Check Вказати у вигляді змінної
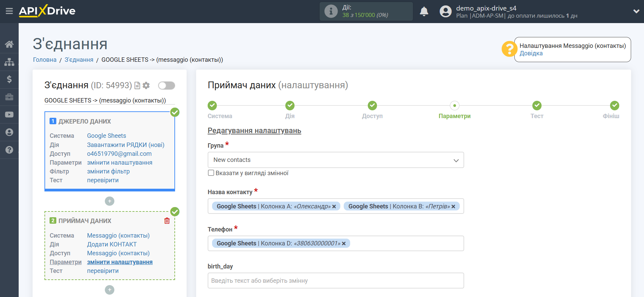Screen dimensions: 644x297 211,173
